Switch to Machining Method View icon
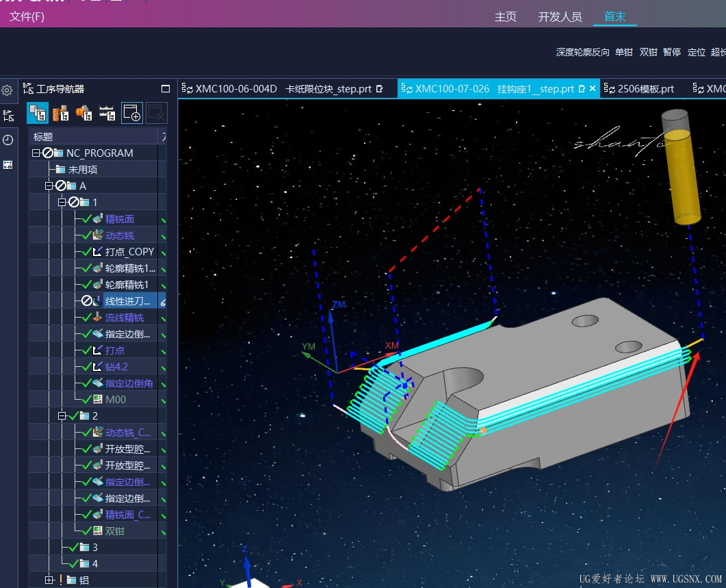Screen dimensions: 726x588 [x=107, y=113]
